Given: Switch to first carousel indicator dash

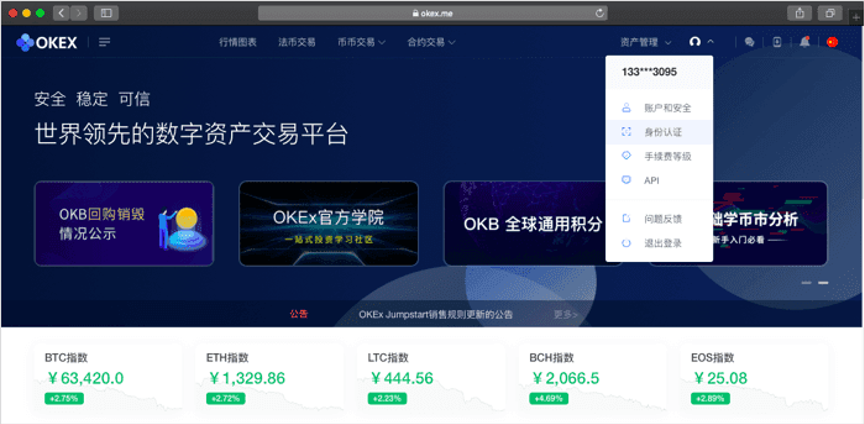Looking at the screenshot, I should (x=806, y=283).
